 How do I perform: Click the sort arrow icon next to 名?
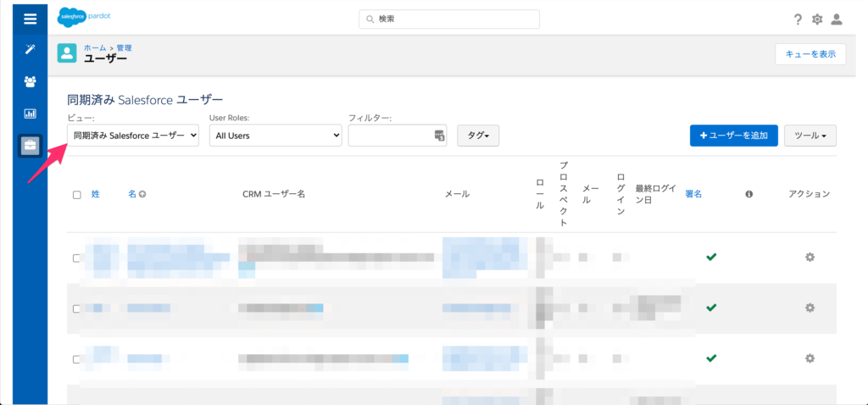pos(142,194)
